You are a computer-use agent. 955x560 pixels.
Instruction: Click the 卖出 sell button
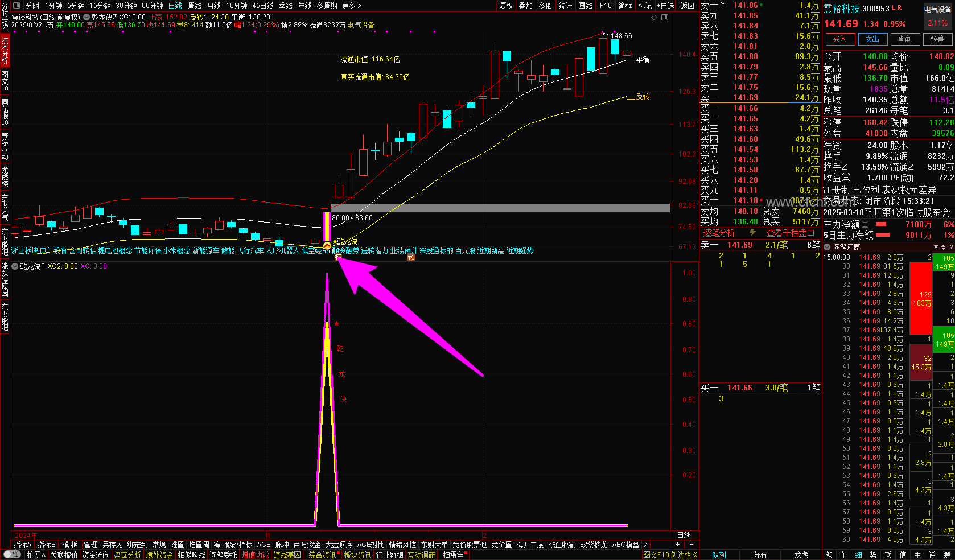click(x=872, y=39)
